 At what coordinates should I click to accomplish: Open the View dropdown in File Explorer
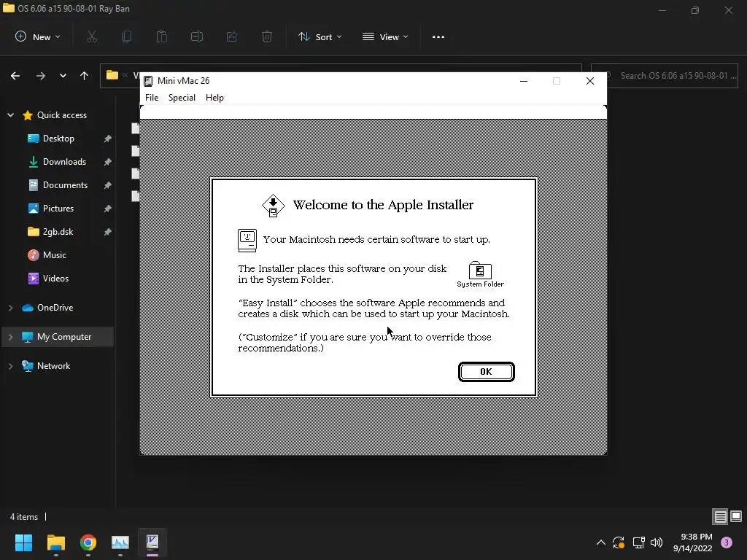tap(385, 37)
